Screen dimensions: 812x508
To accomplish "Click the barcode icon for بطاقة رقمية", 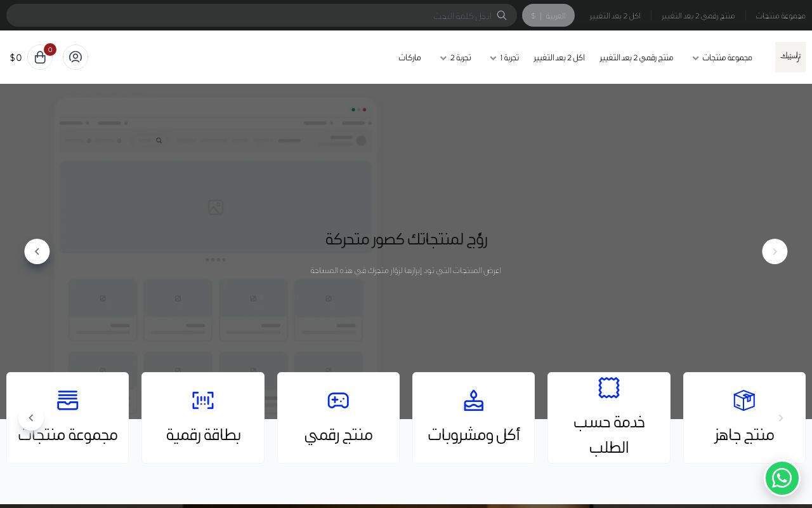I will (203, 401).
